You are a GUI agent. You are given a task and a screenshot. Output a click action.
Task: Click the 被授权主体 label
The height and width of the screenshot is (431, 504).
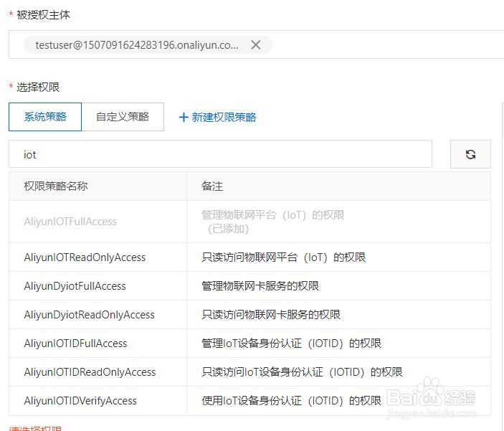(x=43, y=15)
